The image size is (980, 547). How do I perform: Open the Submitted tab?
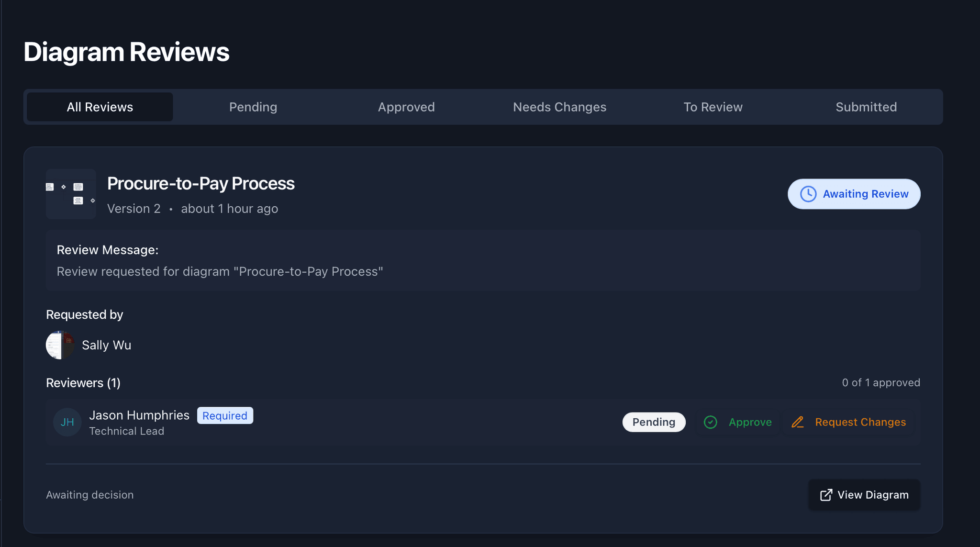pyautogui.click(x=866, y=107)
